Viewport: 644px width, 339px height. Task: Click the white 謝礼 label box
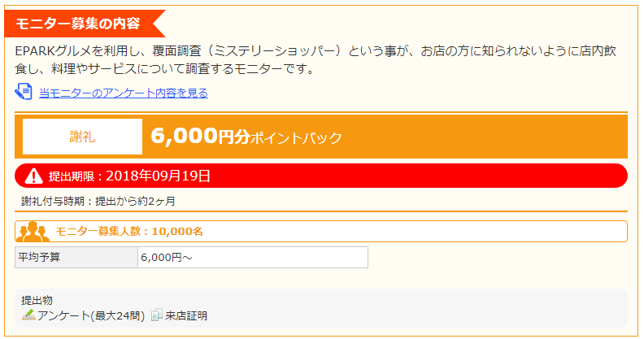(82, 137)
